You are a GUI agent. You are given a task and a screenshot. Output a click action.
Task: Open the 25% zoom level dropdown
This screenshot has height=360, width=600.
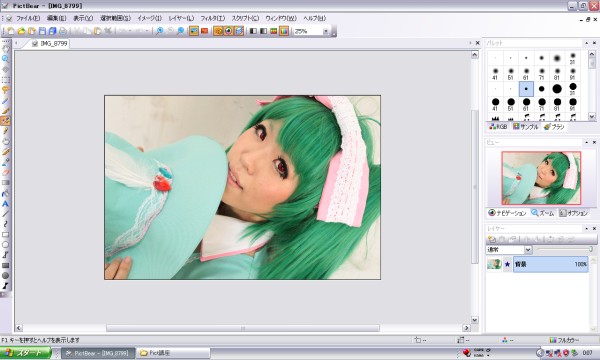(x=326, y=31)
